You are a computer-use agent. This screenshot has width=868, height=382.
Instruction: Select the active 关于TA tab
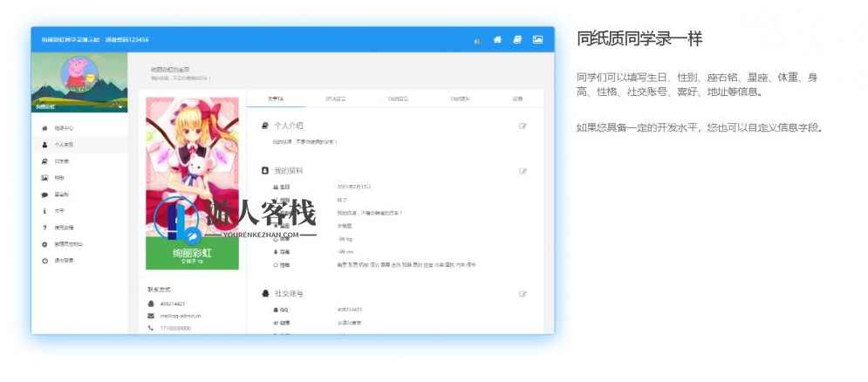[276, 99]
